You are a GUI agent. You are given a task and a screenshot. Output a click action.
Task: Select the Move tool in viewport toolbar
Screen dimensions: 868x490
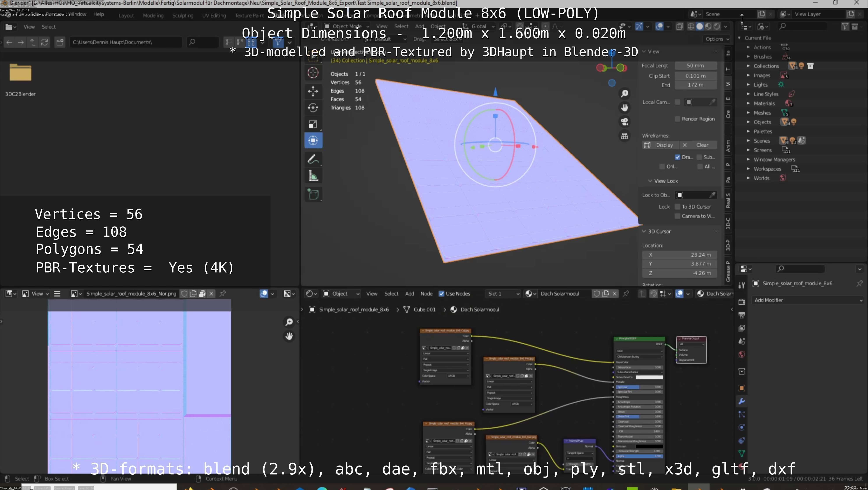[313, 91]
